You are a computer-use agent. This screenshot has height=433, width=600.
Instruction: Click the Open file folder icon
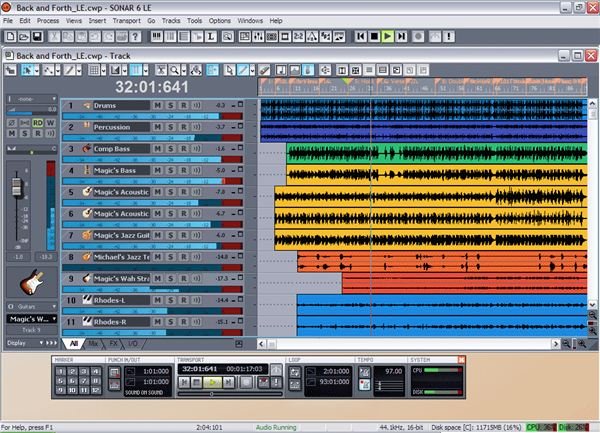pyautogui.click(x=24, y=37)
